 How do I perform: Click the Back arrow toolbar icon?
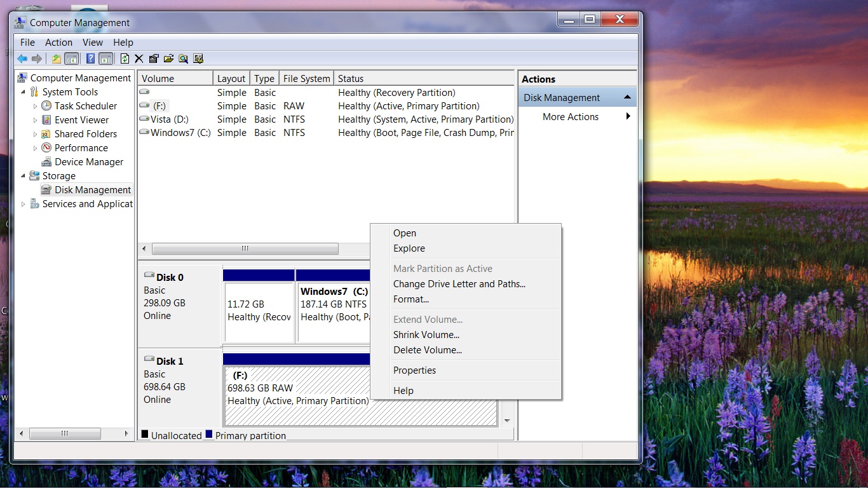[x=22, y=59]
